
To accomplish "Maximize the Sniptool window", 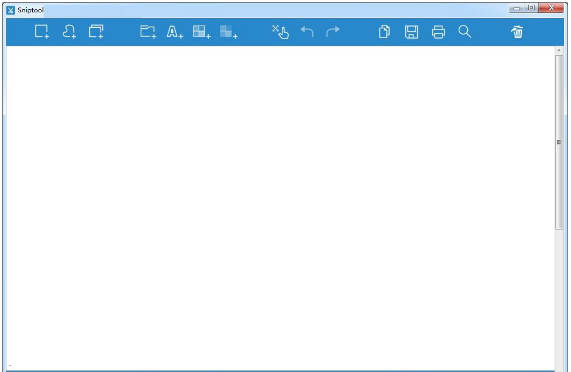I will click(x=531, y=8).
